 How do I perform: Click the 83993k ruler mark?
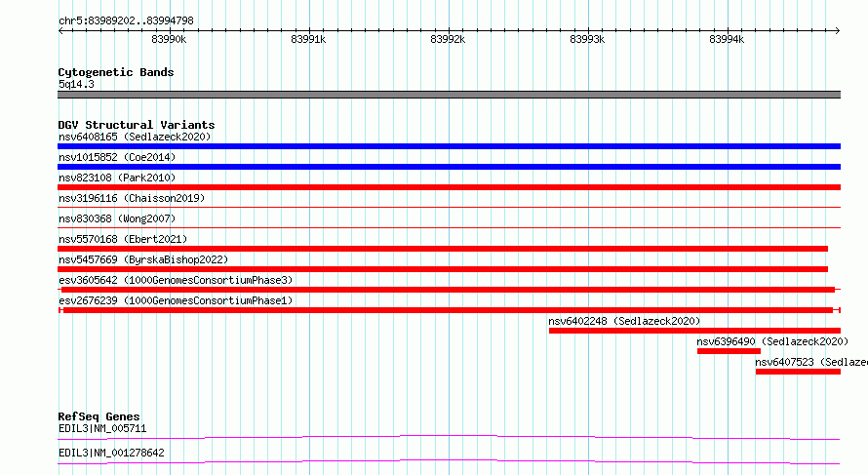click(x=587, y=39)
